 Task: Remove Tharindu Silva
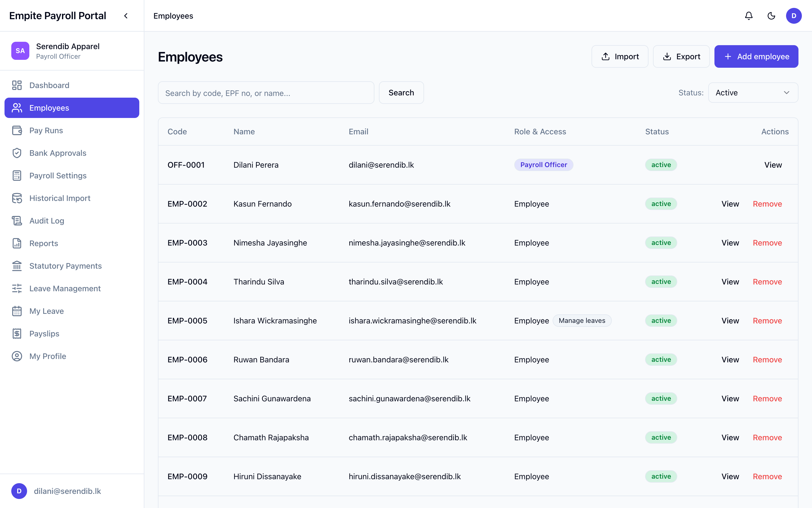tap(767, 282)
